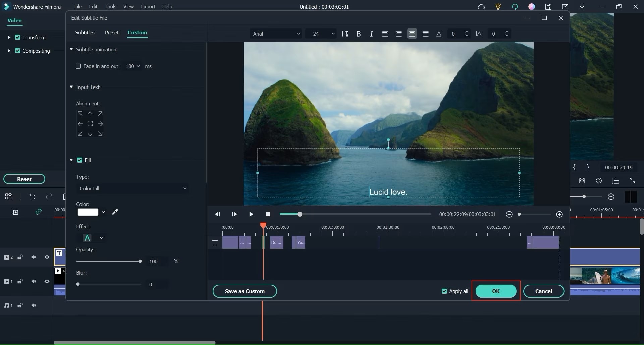644x345 pixels.
Task: Zoom in on the subtitle timeline
Action: tap(559, 214)
